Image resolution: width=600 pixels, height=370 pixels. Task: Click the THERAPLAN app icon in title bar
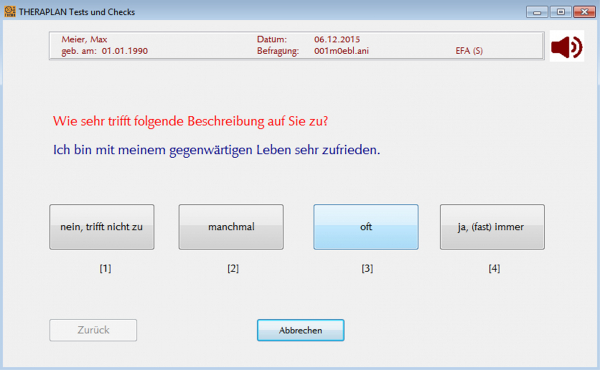tap(10, 11)
